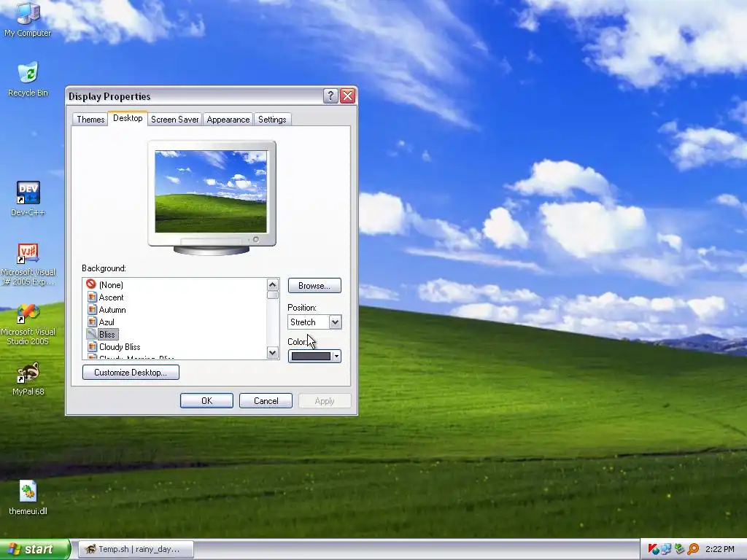The image size is (747, 560).
Task: Expand the Position dropdown arrow
Action: (335, 322)
